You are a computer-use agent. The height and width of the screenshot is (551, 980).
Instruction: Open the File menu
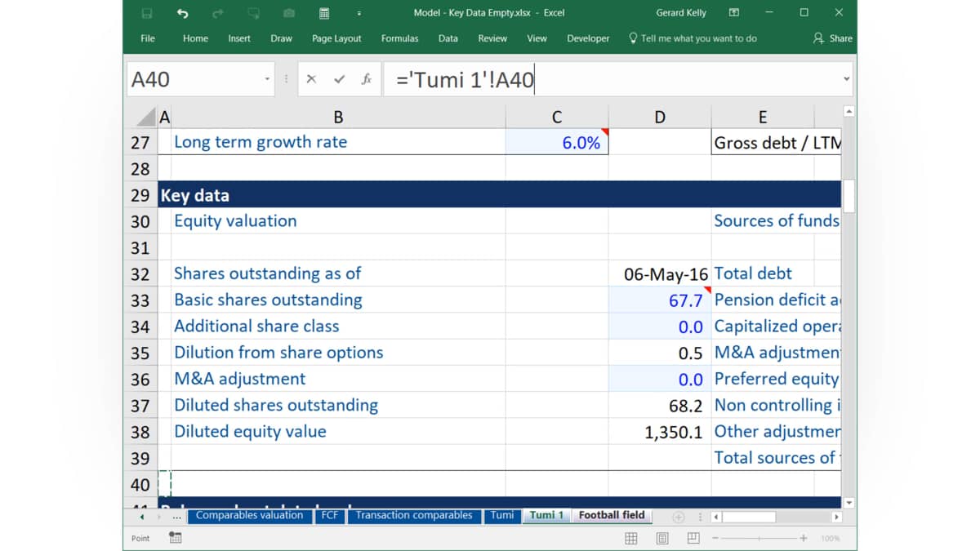148,38
